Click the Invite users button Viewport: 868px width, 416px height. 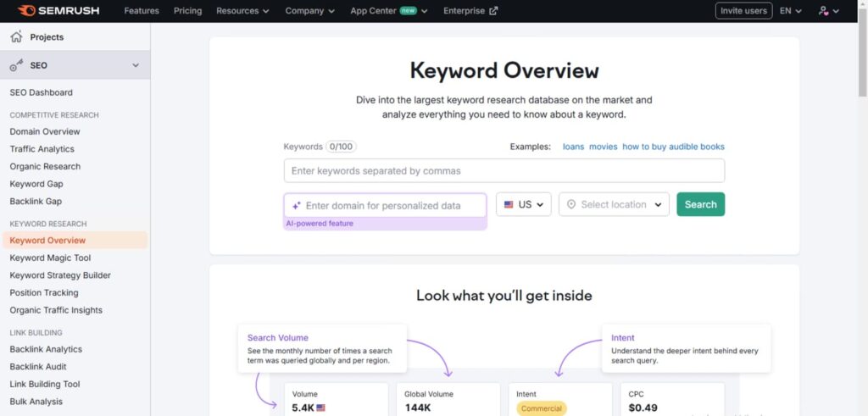743,10
